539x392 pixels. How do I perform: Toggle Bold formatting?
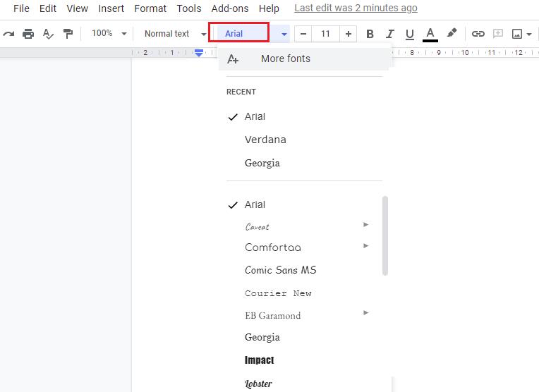[370, 34]
